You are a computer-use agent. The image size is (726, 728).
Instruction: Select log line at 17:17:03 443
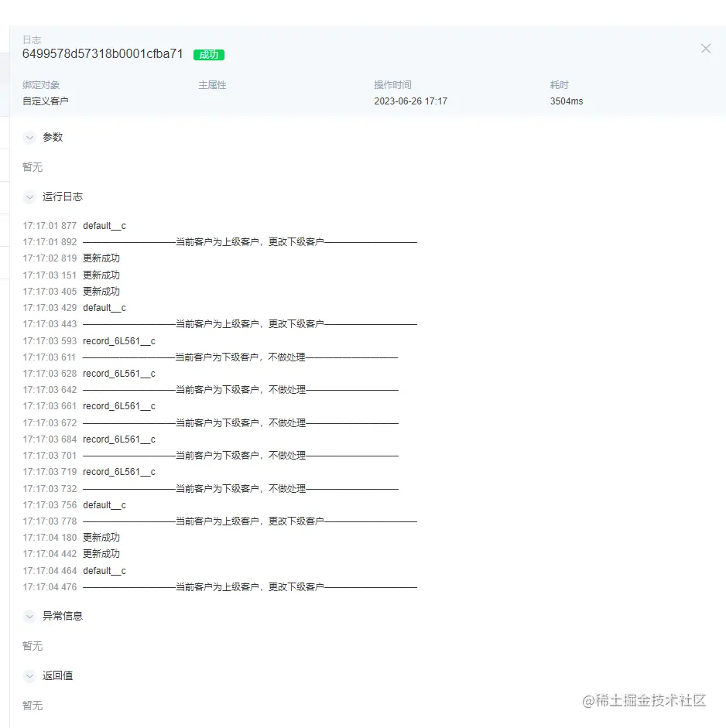pos(220,324)
